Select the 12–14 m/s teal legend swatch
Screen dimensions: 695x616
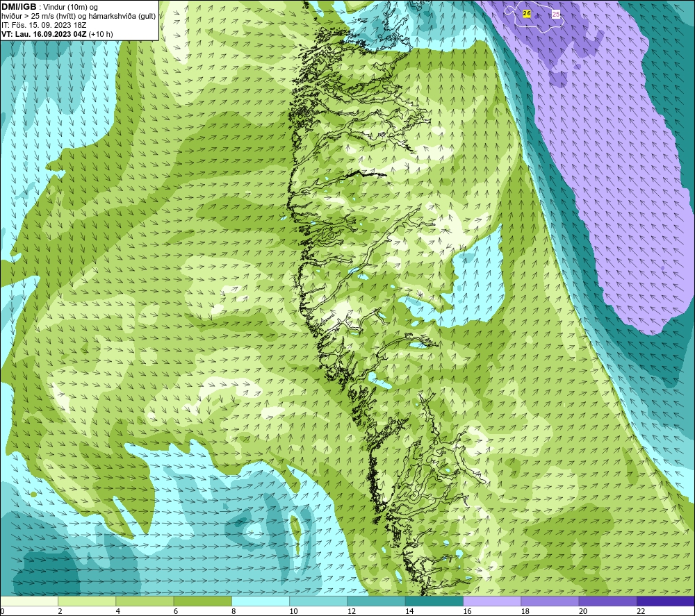[376, 601]
